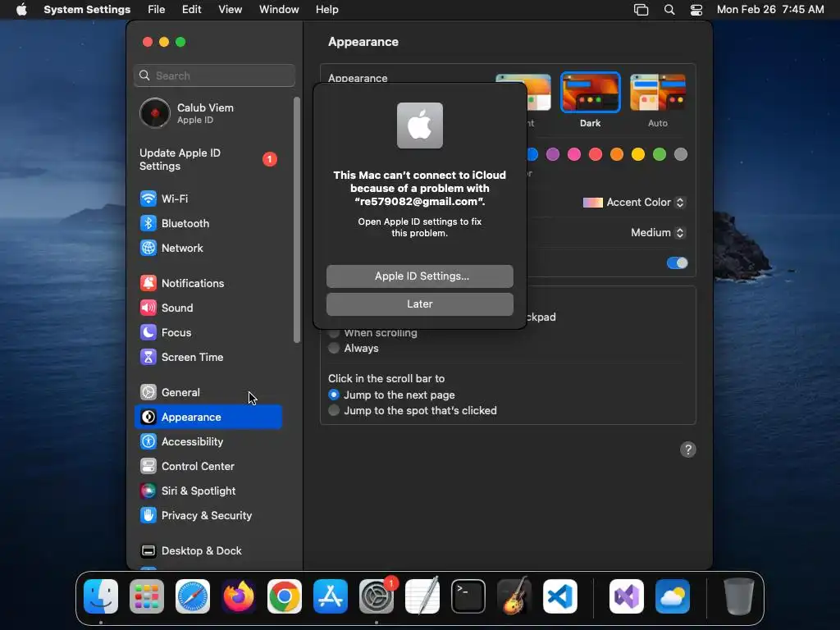Open the App Store from the Dock
This screenshot has height=630, width=840.
[331, 596]
